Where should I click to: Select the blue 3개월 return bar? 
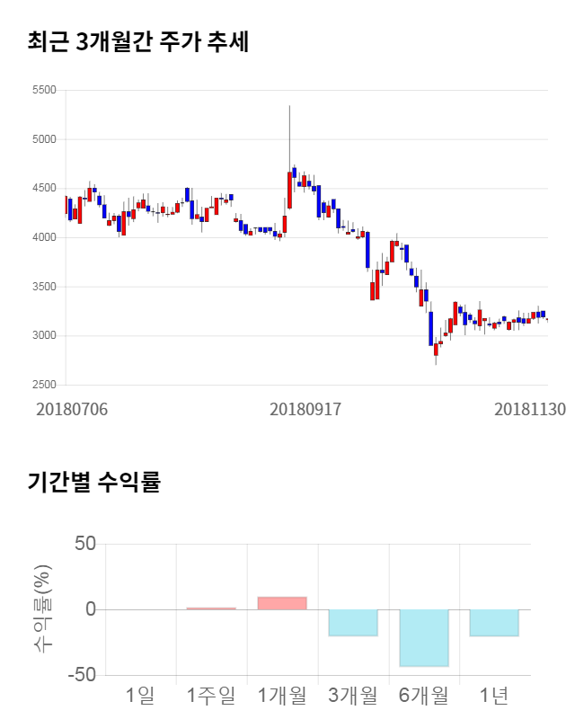click(353, 622)
